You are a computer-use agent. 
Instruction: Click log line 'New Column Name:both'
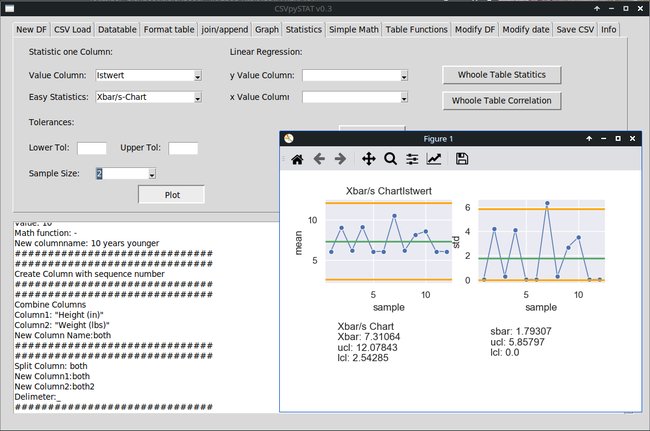click(x=63, y=335)
